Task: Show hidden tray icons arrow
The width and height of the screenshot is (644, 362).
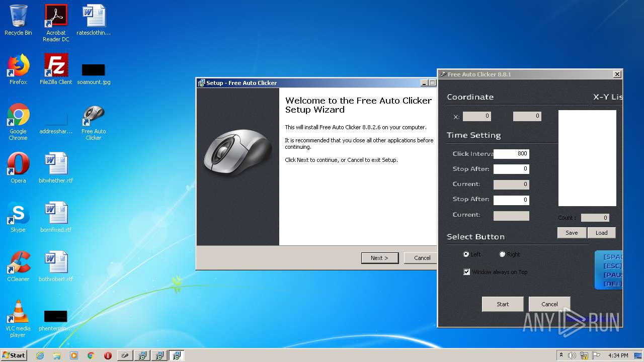Action: coord(561,355)
